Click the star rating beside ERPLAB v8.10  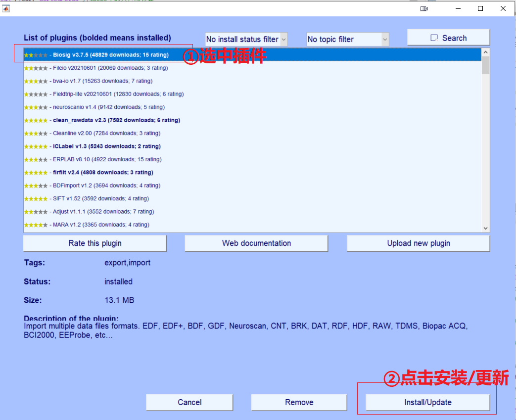click(x=36, y=159)
